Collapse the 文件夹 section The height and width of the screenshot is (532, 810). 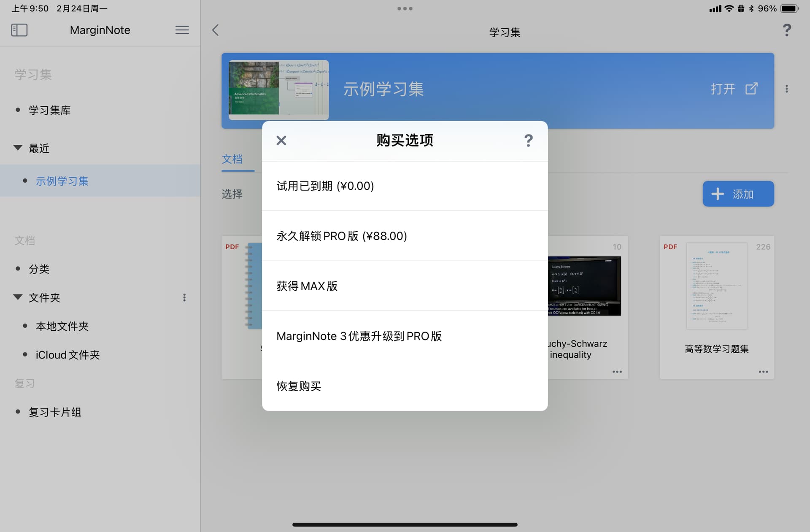18,297
